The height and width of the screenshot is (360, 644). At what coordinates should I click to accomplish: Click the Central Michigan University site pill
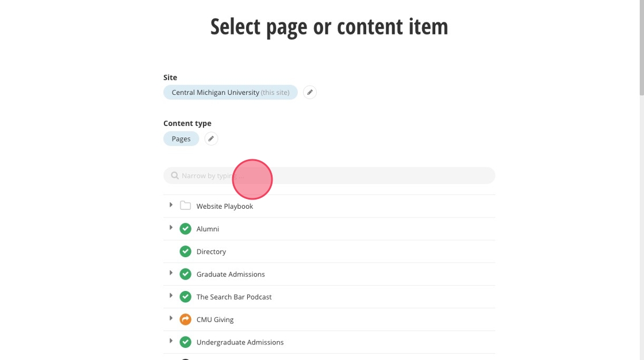(x=230, y=93)
